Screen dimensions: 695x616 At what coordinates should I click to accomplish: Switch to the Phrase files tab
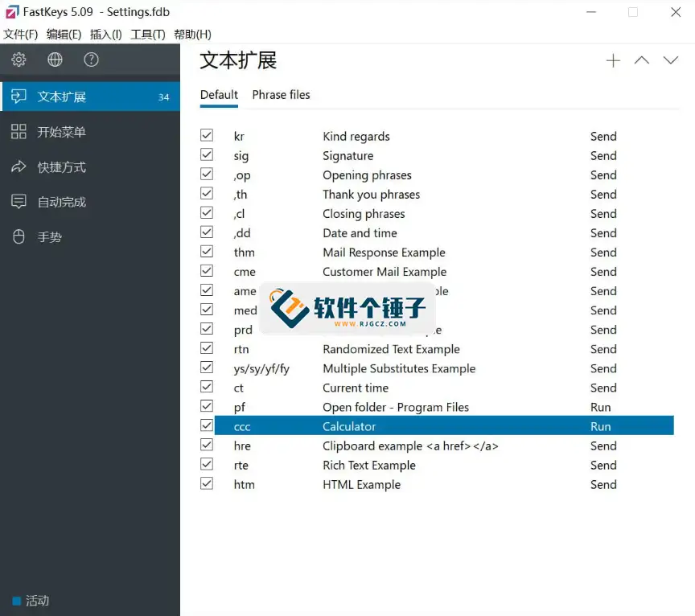281,95
